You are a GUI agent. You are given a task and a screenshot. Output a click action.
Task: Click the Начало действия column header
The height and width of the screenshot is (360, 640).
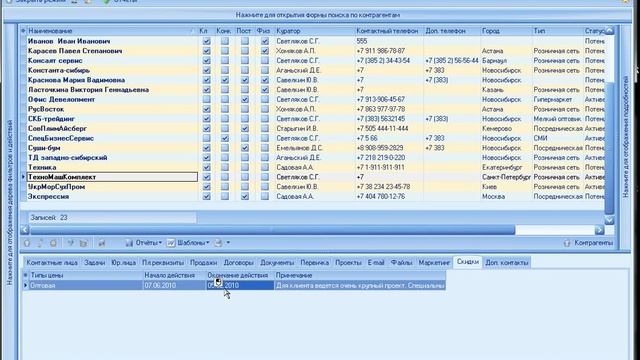point(174,276)
